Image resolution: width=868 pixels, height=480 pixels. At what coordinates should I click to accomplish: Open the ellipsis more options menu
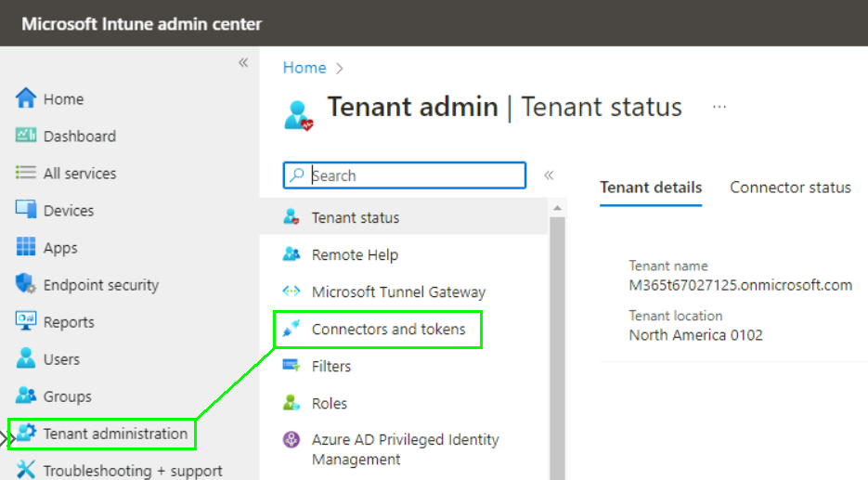click(719, 107)
